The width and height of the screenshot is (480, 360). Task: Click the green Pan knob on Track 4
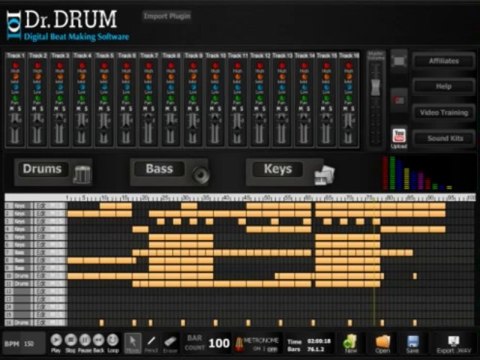pyautogui.click(x=82, y=98)
